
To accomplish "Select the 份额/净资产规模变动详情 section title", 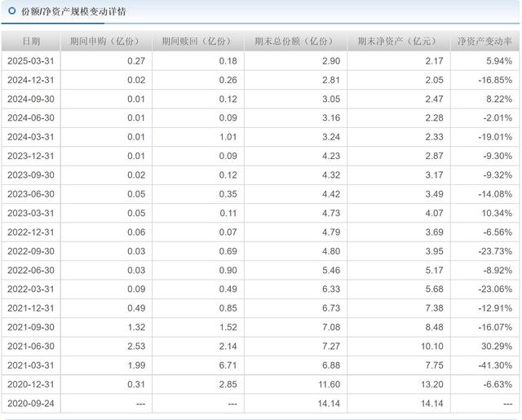I will click(x=73, y=11).
